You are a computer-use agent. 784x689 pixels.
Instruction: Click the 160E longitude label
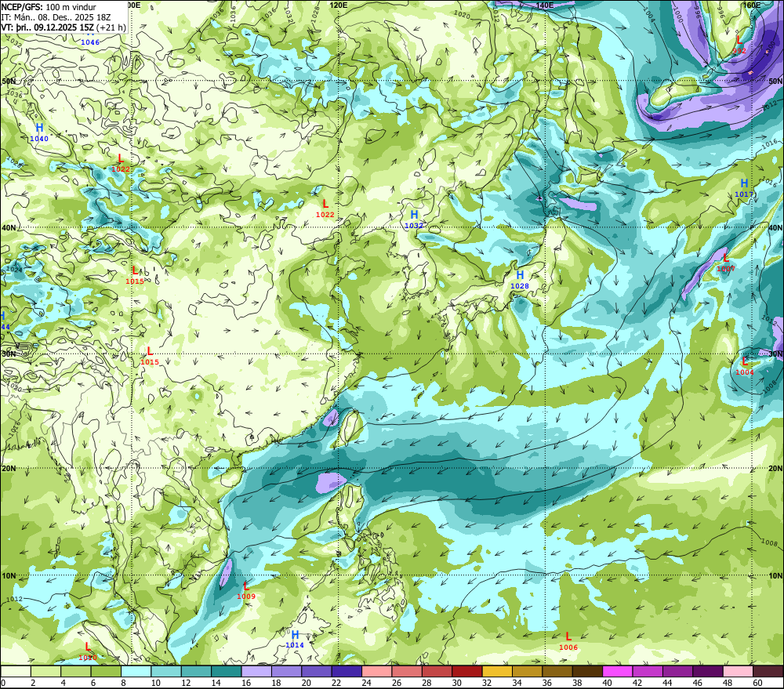pyautogui.click(x=752, y=5)
